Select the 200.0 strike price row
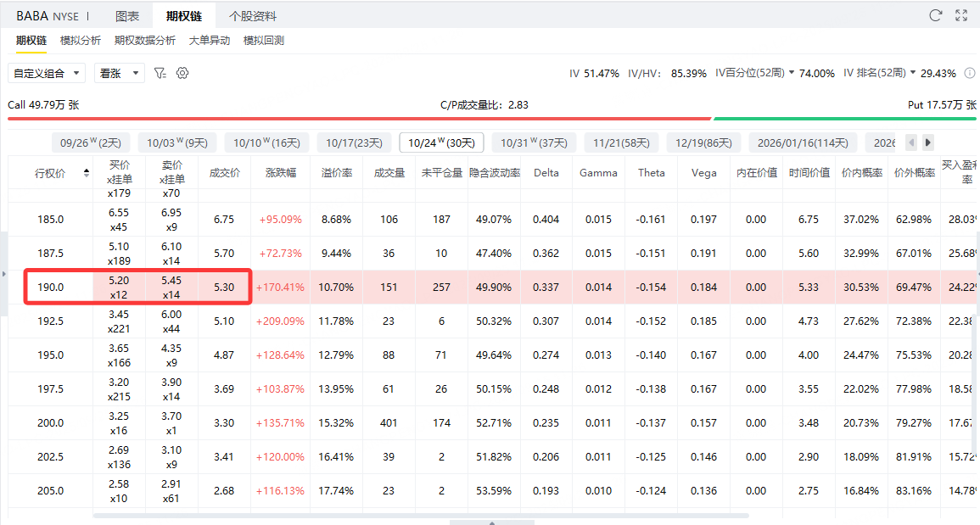Viewport: 980px width, 525px height. [x=50, y=422]
